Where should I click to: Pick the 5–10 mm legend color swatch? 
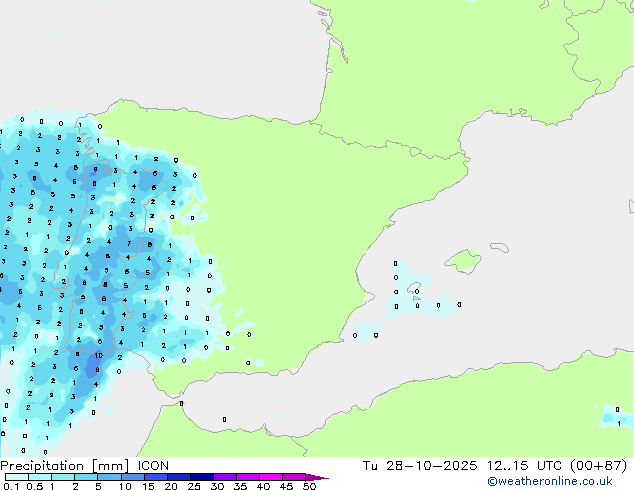click(x=109, y=477)
